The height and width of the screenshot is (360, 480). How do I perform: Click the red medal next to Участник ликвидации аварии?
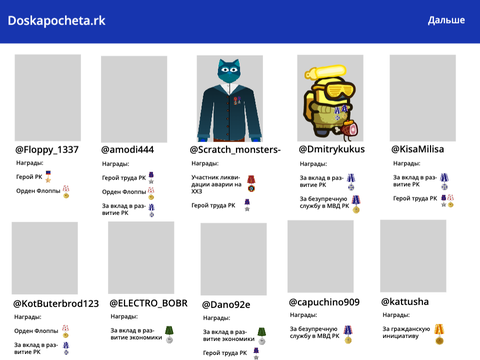pyautogui.click(x=251, y=184)
